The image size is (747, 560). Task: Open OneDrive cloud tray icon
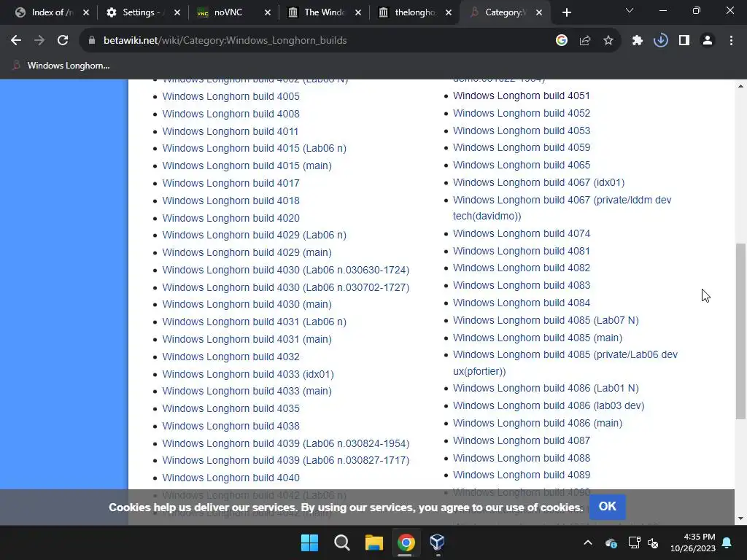coord(611,542)
